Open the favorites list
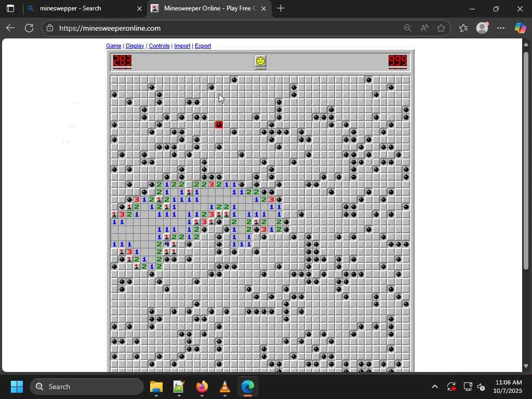 tap(463, 28)
